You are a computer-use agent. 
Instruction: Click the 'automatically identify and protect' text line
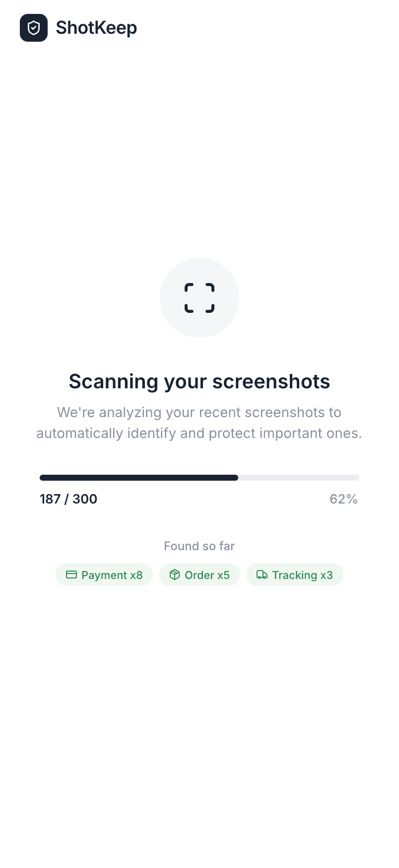point(199,433)
